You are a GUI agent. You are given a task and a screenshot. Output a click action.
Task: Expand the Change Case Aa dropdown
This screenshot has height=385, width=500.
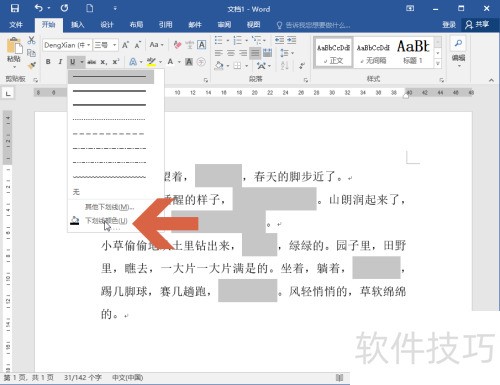157,45
